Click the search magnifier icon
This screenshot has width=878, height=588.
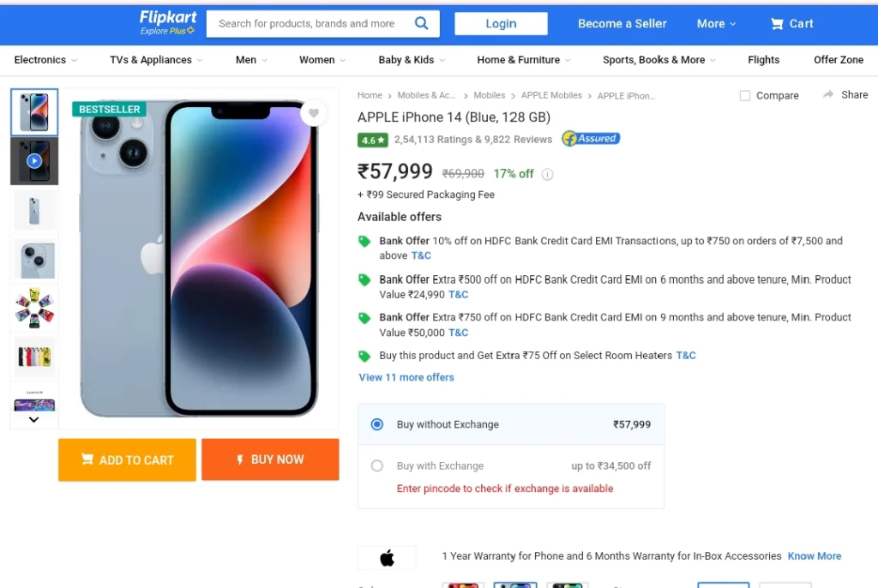421,23
